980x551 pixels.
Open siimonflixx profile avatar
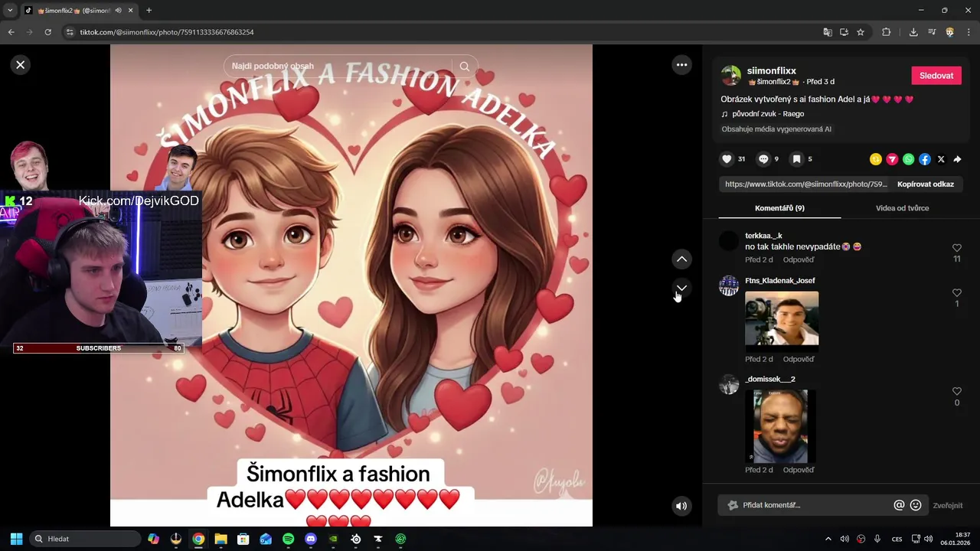tap(731, 76)
